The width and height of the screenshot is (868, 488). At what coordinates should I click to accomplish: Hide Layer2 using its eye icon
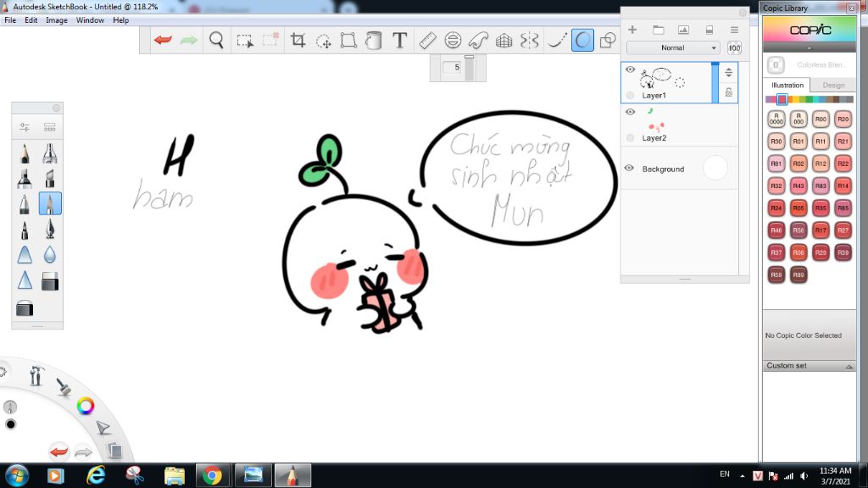630,112
